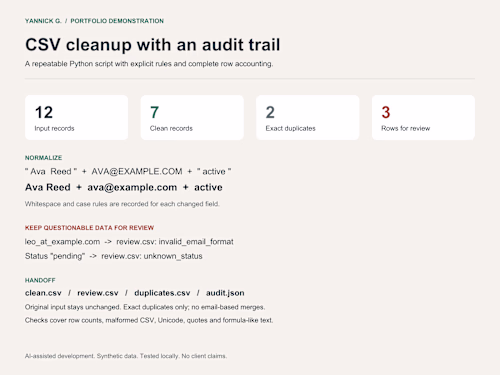Click the subtitle about repeatable Python script

149,64
